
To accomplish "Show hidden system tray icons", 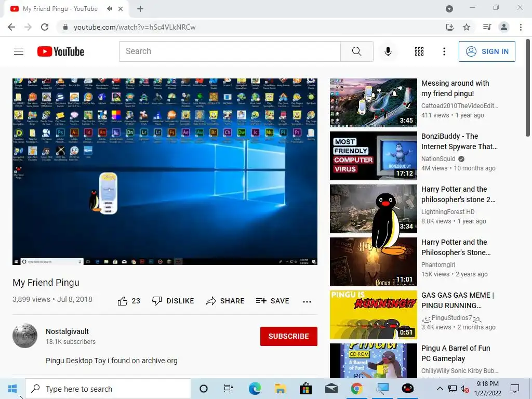I will pyautogui.click(x=440, y=389).
